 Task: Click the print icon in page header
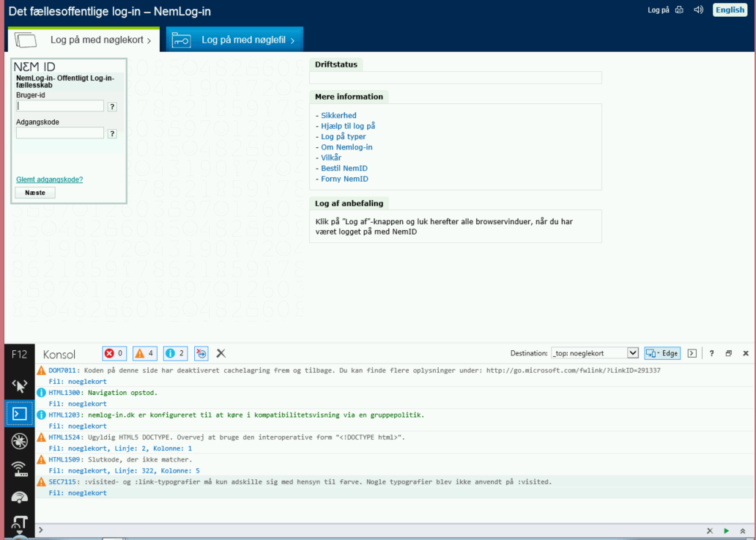[679, 10]
